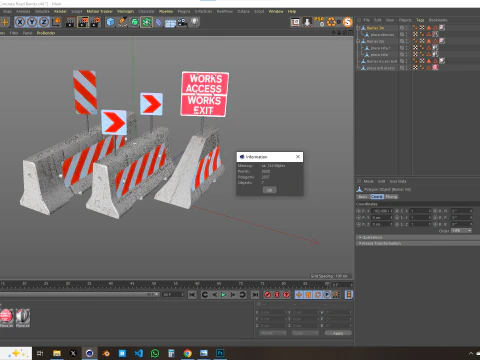Viewport: 480px width, 360px height.
Task: Click the P.X coordinate field
Action: 382,211
